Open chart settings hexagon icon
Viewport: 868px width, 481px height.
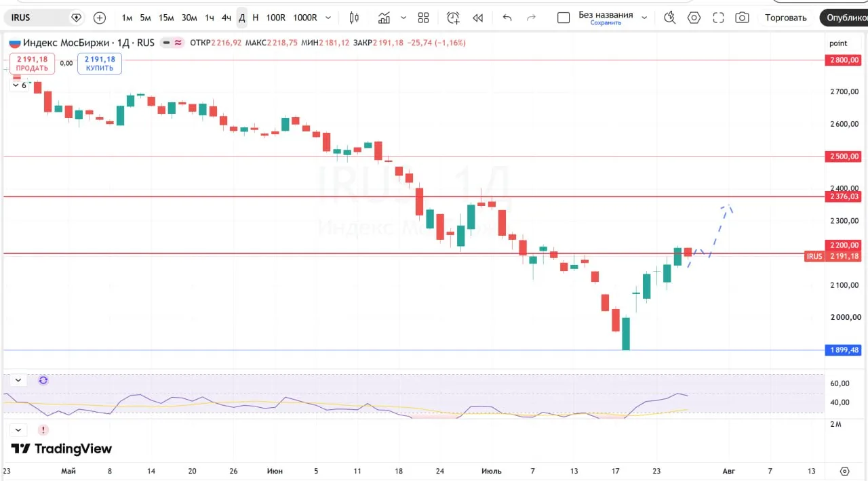(x=694, y=18)
